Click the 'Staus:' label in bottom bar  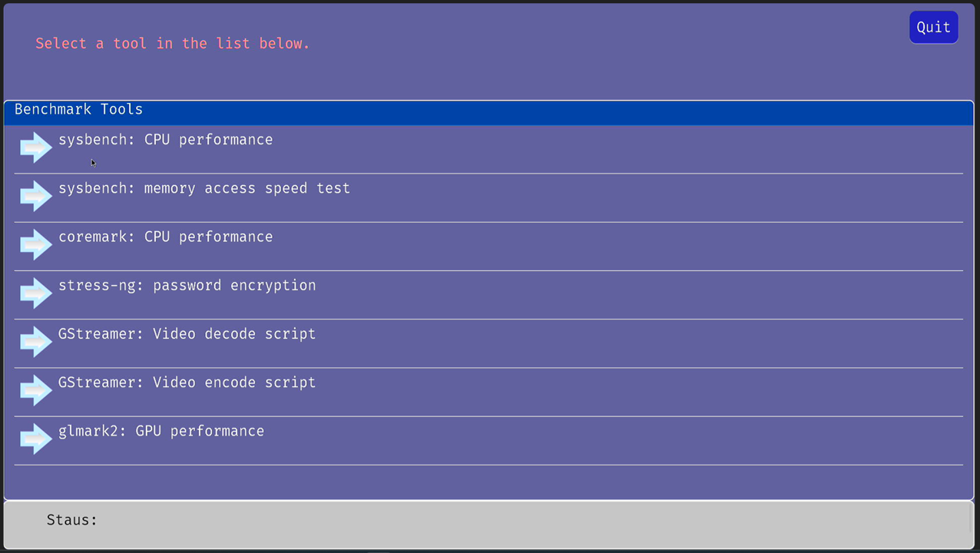coord(72,520)
